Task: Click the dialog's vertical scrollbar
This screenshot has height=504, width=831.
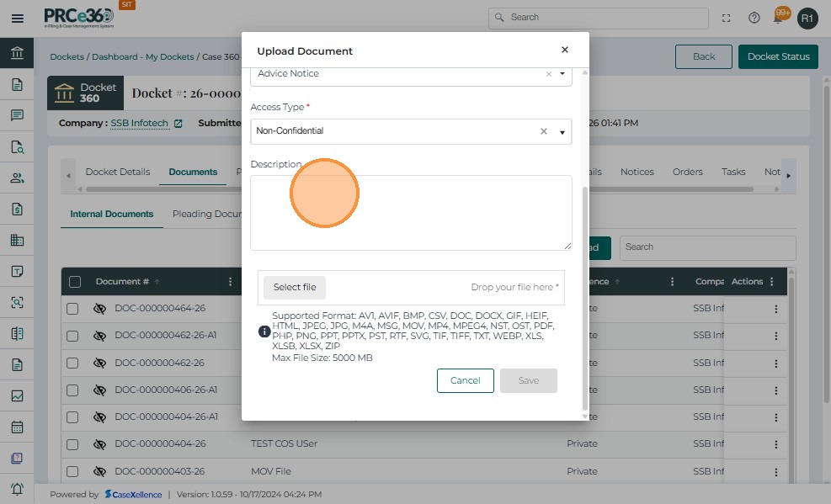Action: pos(585,294)
